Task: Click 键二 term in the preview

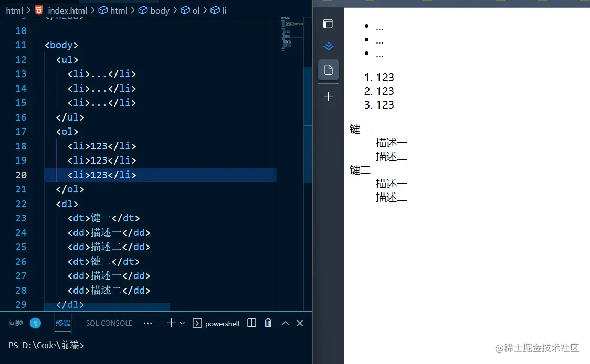Action: [x=360, y=170]
